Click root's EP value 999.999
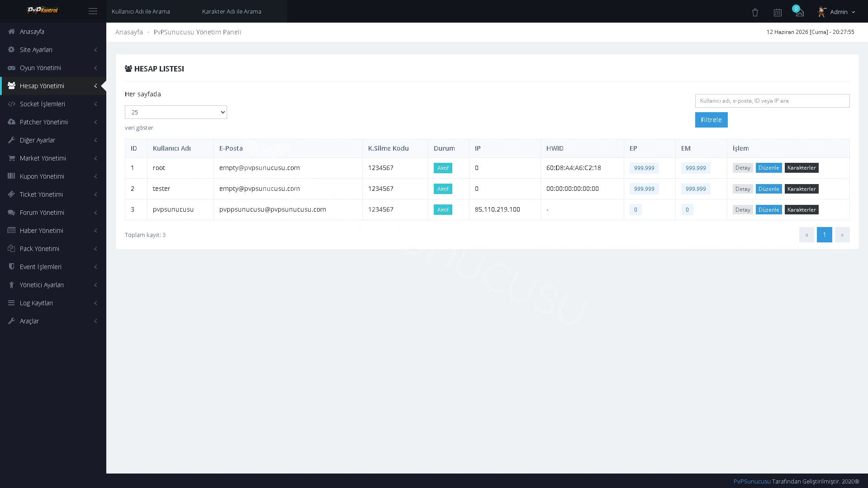This screenshot has width=868, height=488. [644, 168]
